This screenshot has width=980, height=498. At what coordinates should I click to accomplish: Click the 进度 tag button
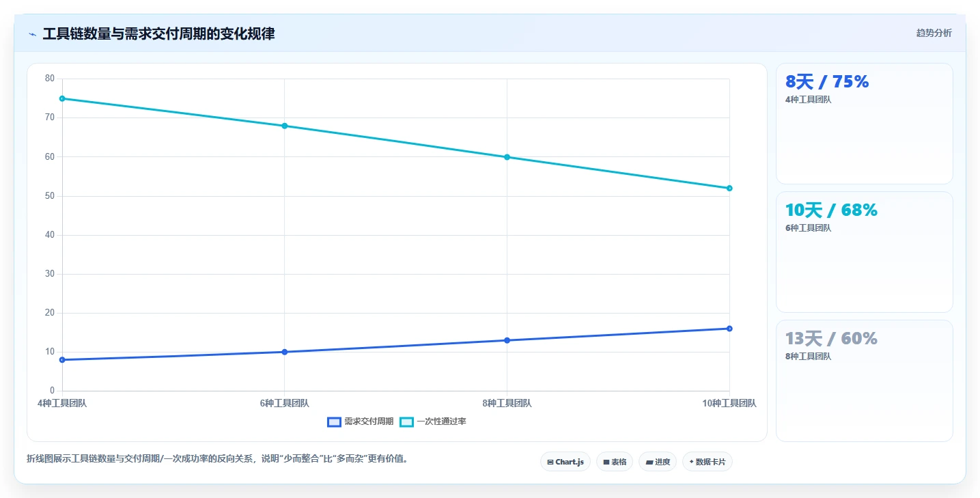coord(658,462)
